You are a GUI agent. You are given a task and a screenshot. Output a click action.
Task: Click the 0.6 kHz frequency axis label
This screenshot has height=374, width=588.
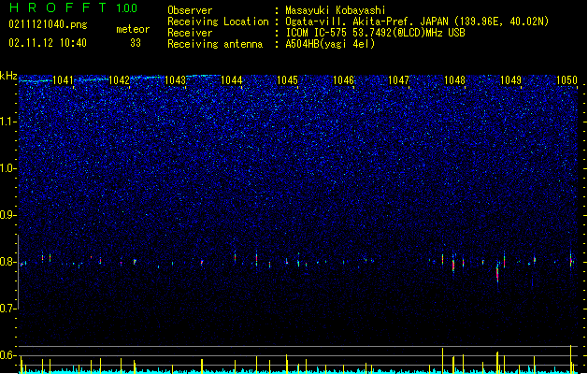tap(7, 355)
